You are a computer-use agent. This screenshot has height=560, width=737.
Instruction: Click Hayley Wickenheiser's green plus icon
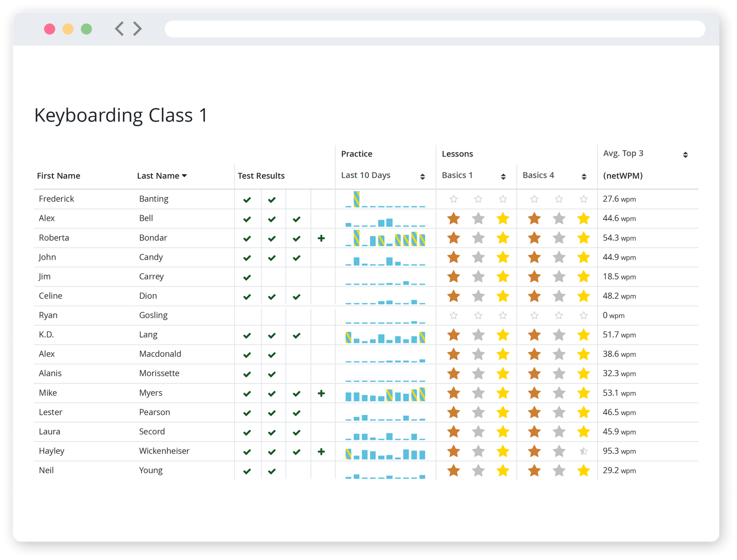[x=321, y=451]
